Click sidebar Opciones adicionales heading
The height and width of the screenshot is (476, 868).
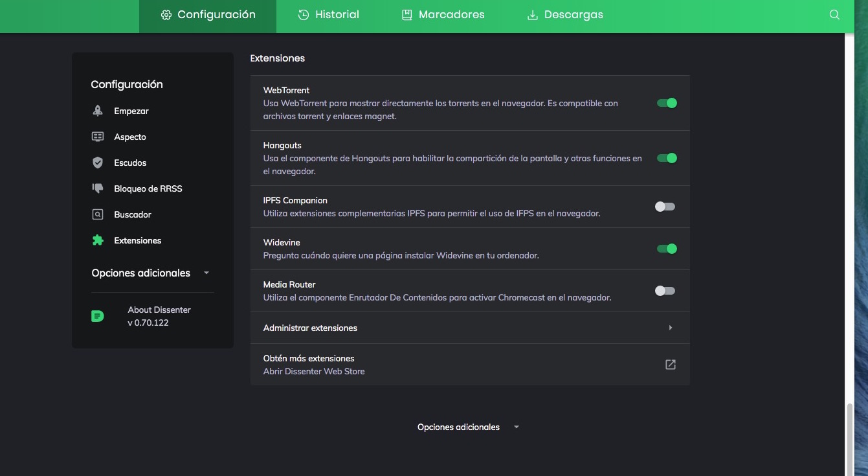141,273
